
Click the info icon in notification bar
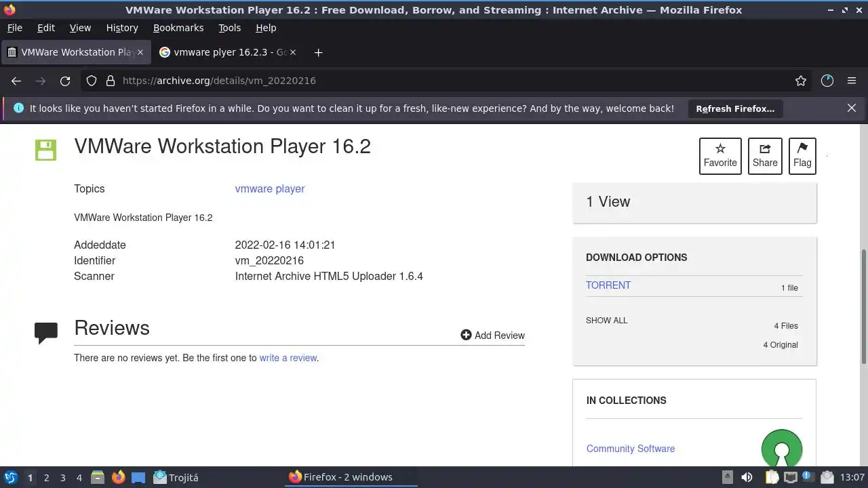coord(18,108)
